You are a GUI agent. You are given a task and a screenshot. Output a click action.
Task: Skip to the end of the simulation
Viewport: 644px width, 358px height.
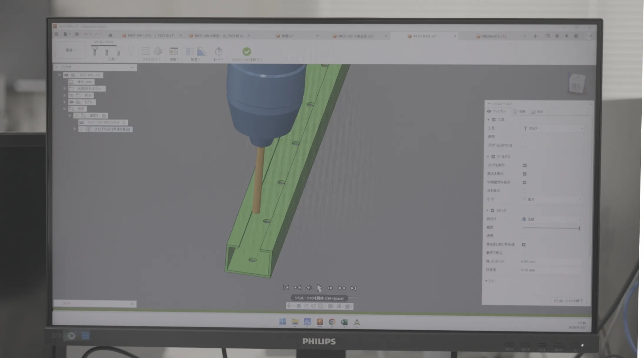pos(353,288)
